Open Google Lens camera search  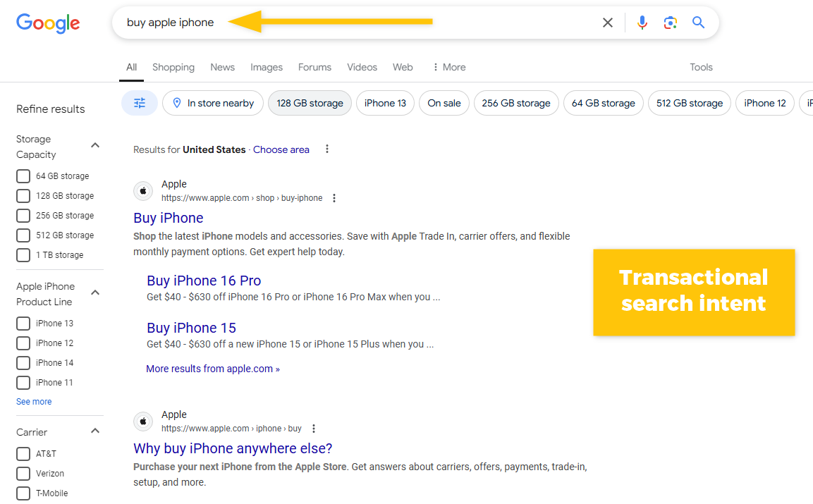coord(670,22)
